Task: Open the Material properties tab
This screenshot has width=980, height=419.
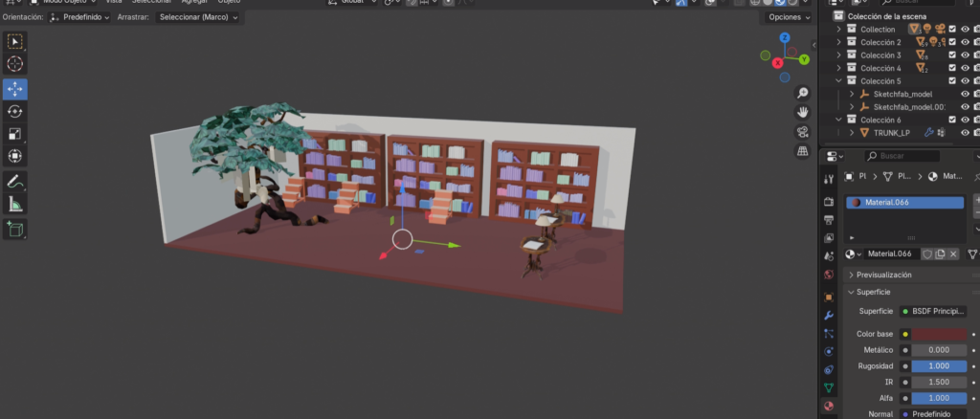Action: 829,406
